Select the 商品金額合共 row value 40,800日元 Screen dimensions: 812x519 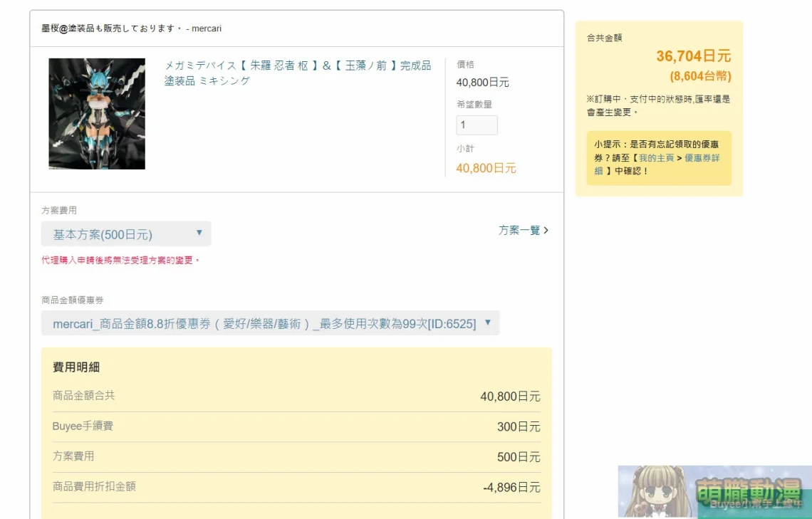click(510, 397)
